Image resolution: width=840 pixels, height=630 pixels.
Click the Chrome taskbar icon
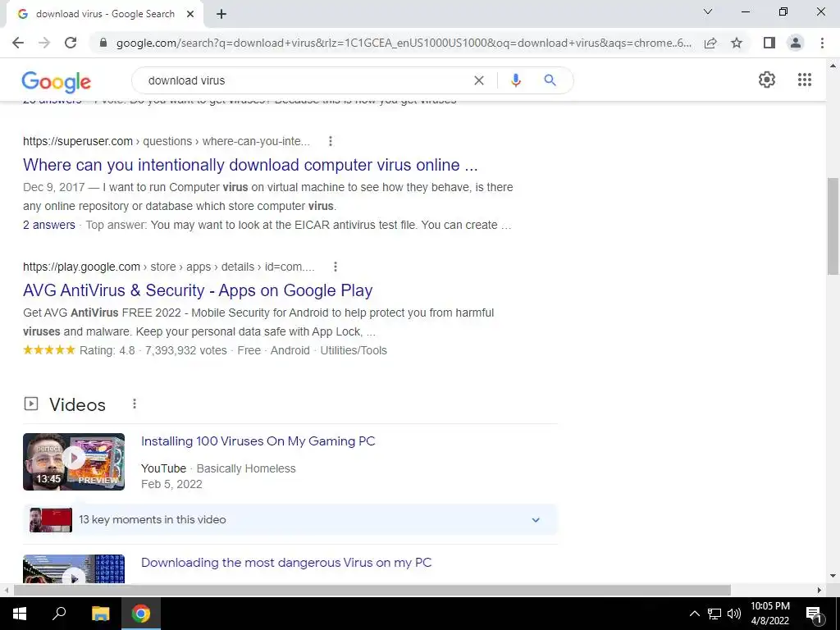pos(141,614)
